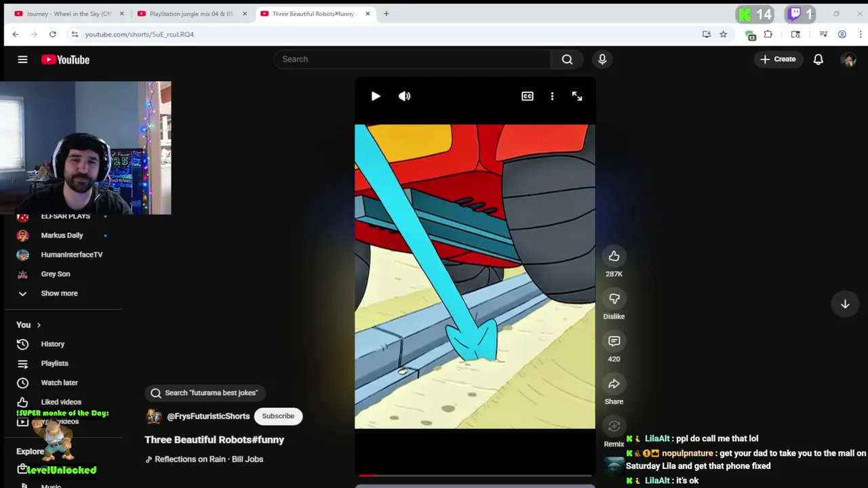The image size is (868, 488).
Task: Open the ELI-SAR PLAYS subscription
Action: click(x=65, y=217)
